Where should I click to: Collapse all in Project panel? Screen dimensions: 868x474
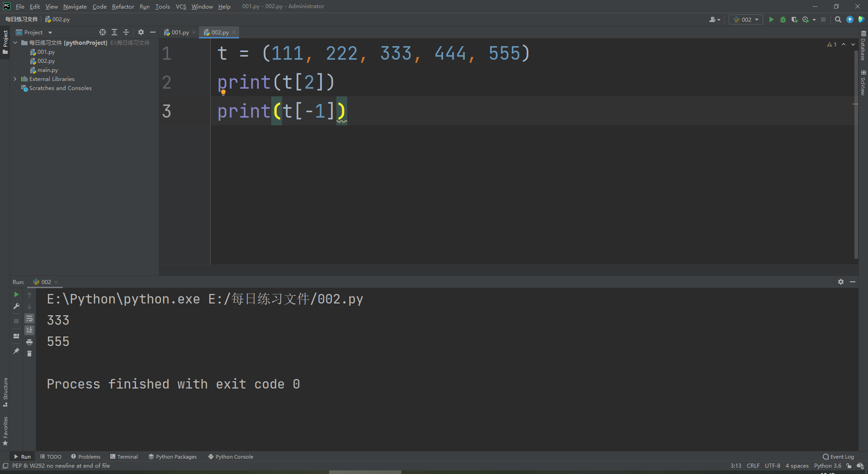point(126,32)
